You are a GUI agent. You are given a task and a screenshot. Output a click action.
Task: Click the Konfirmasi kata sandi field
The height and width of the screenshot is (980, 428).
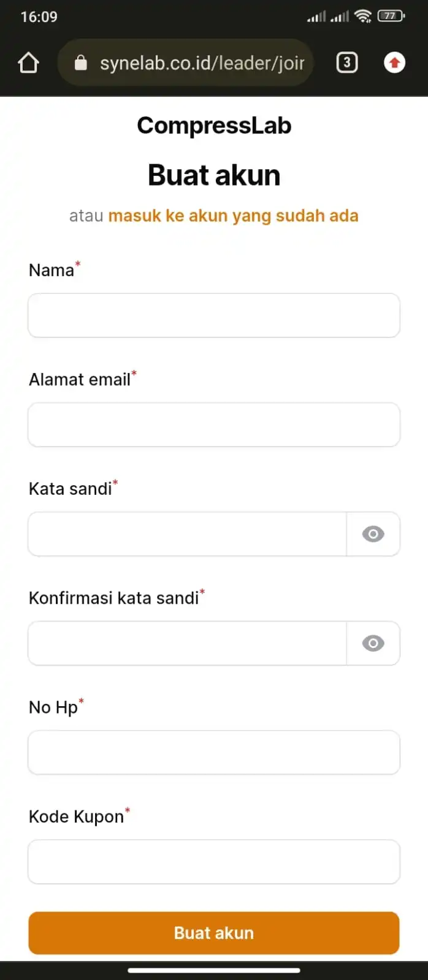187,643
